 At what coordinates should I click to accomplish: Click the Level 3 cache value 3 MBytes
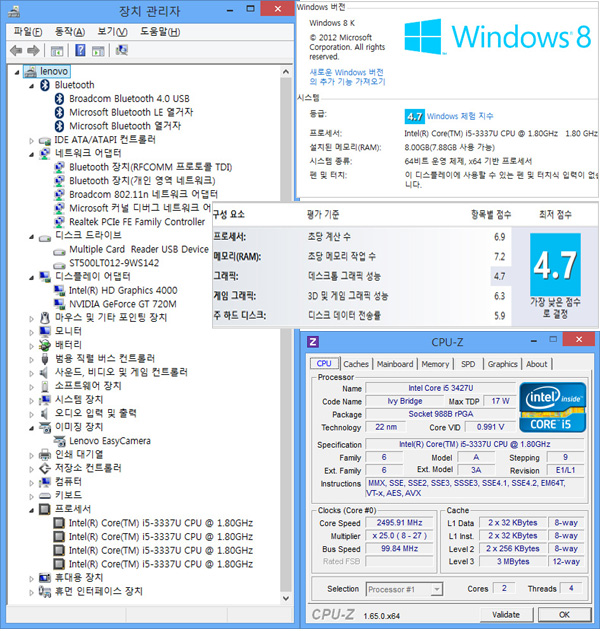coord(513,561)
